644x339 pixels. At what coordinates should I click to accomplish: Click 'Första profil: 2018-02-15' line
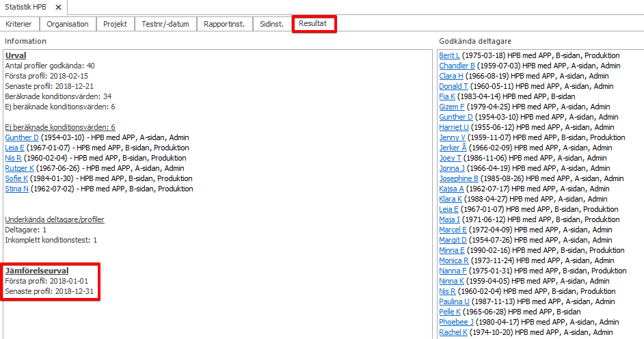46,76
